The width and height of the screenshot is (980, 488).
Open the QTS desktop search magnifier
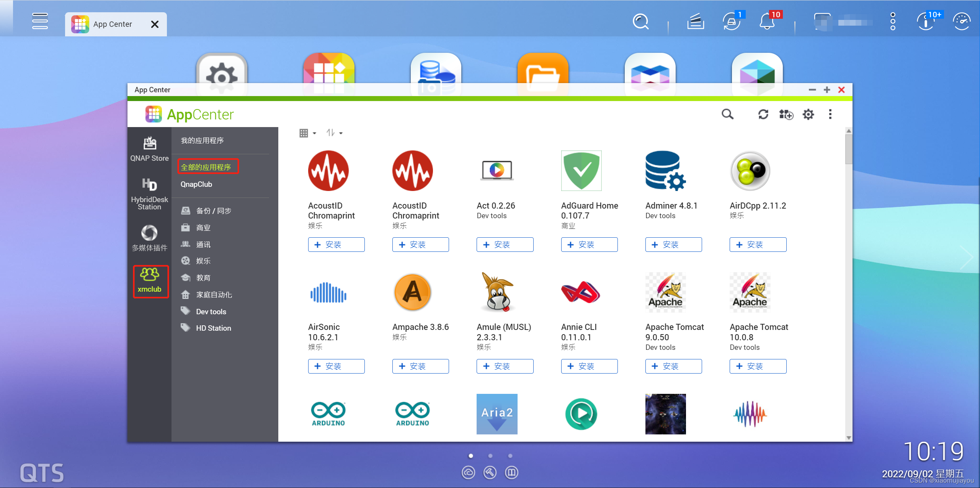pyautogui.click(x=641, y=21)
